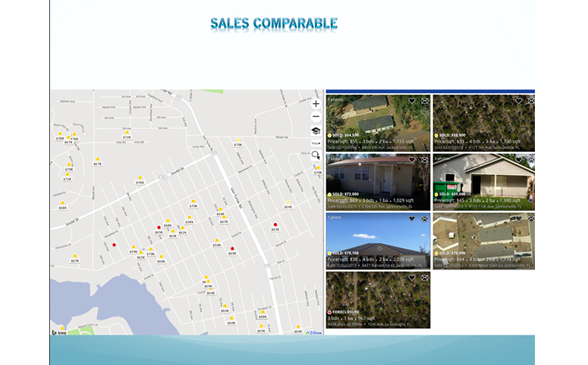Email the $64,500 sold listing
588x365 pixels.
[424, 101]
